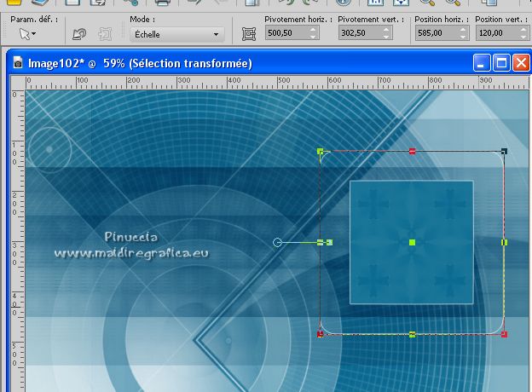
Task: Click the center pivot icon before Pivotement horiz.
Action: tap(249, 34)
